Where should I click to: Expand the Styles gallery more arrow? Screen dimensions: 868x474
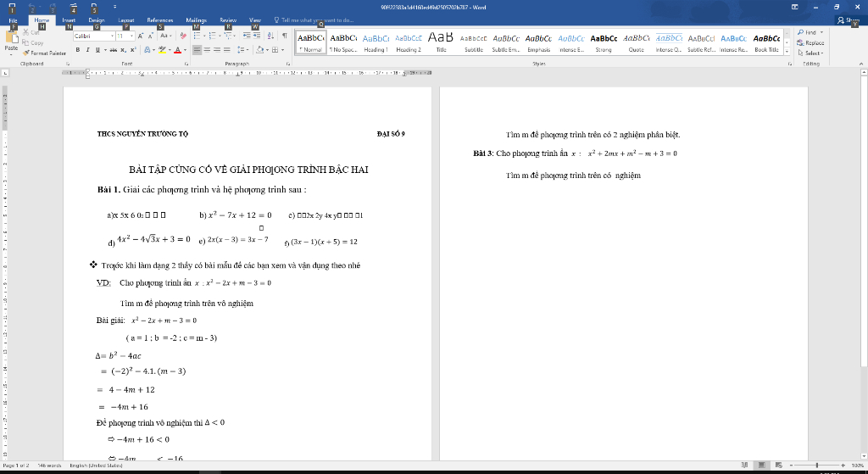(x=787, y=51)
